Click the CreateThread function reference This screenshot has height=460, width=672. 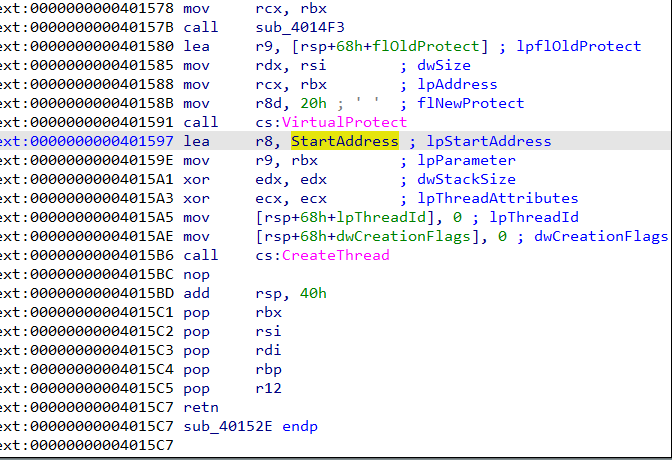(335, 255)
